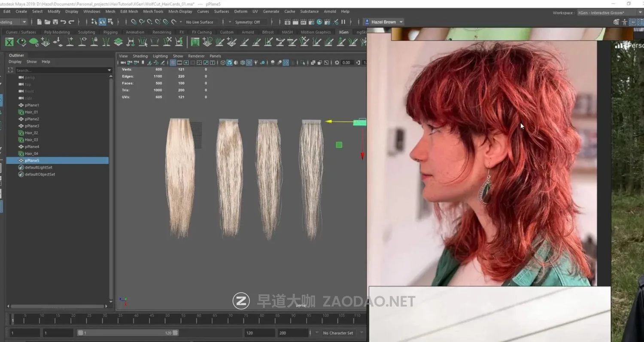Viewport: 644px width, 342px height.
Task: Open the Generate menu
Action: tap(271, 12)
